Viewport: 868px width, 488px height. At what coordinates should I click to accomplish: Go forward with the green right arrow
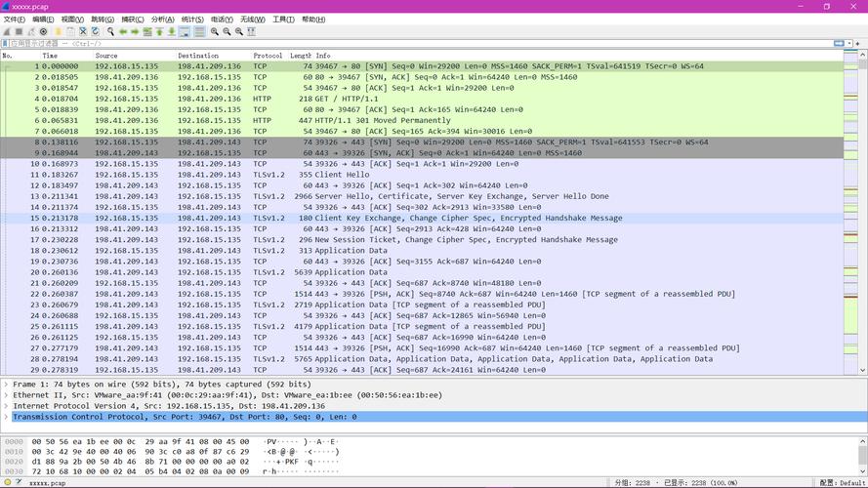(135, 32)
